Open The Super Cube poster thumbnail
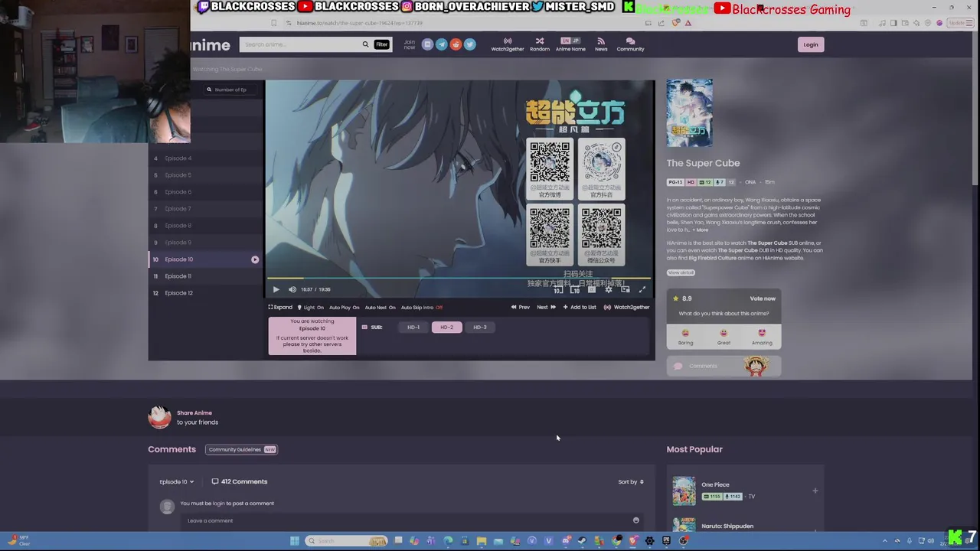This screenshot has width=980, height=551. [x=689, y=112]
